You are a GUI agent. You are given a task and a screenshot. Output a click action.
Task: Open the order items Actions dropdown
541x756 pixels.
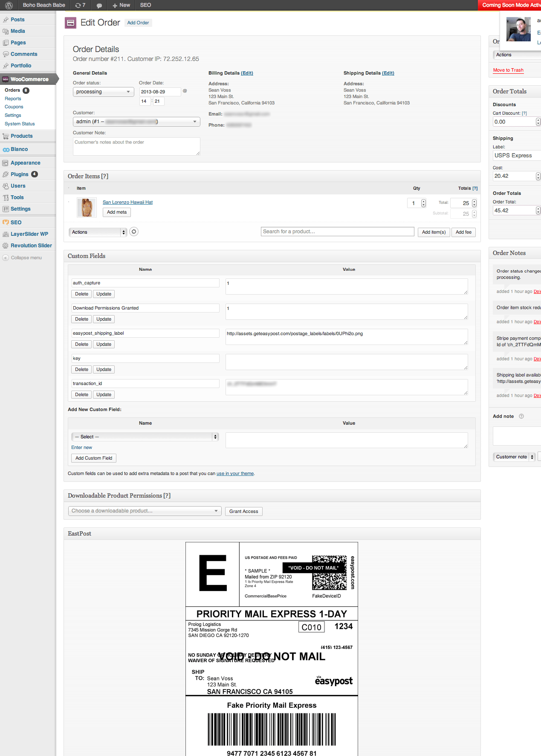pos(98,232)
